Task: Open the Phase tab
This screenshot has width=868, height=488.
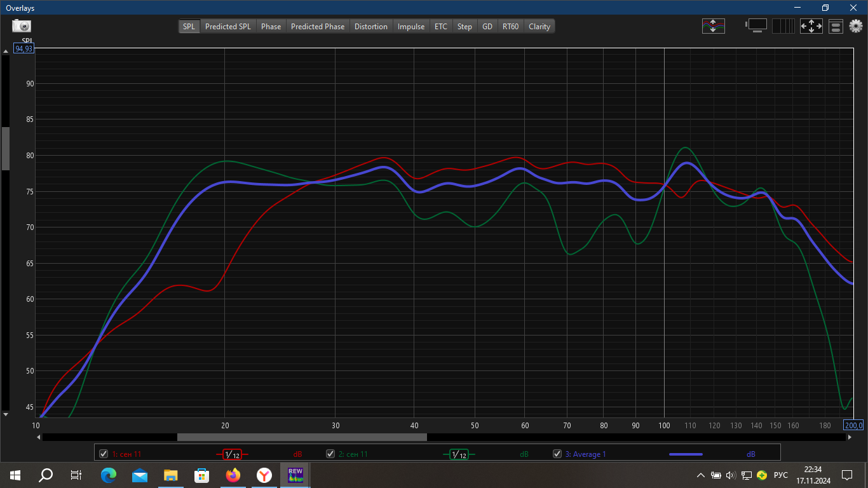Action: pos(271,26)
